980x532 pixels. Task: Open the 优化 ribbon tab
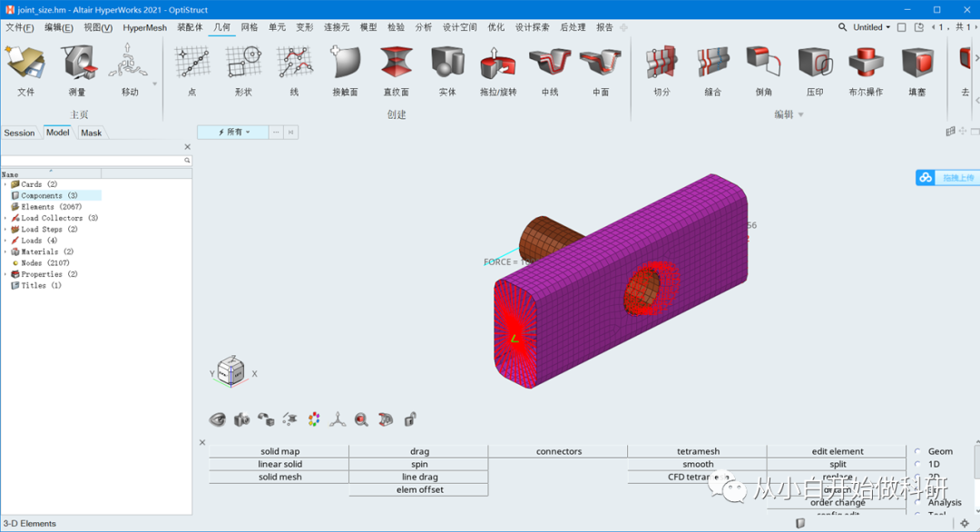click(x=495, y=27)
